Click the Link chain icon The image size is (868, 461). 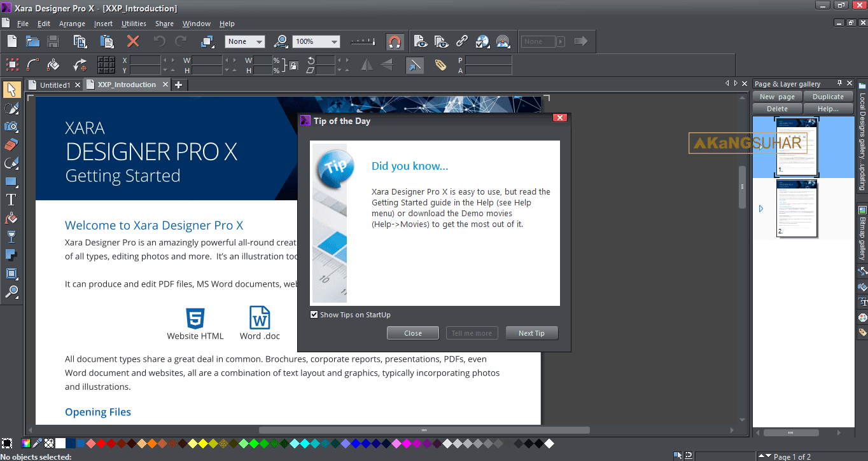pyautogui.click(x=462, y=41)
